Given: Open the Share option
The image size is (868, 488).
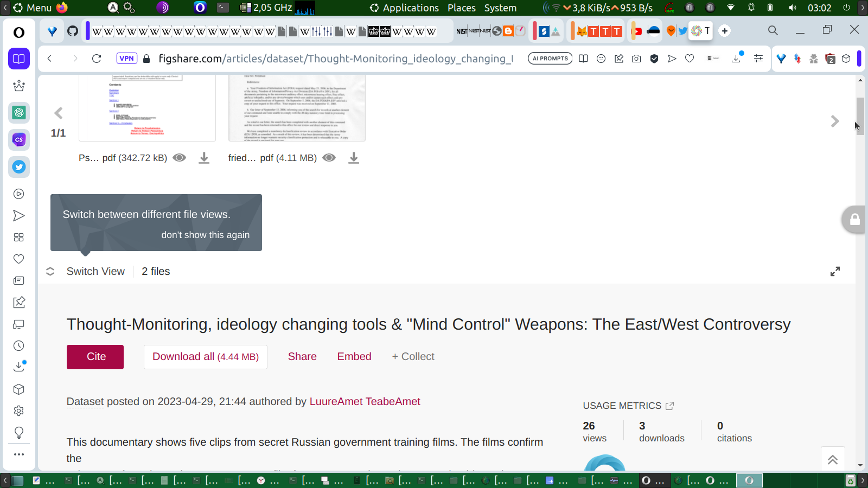Looking at the screenshot, I should pyautogui.click(x=302, y=357).
